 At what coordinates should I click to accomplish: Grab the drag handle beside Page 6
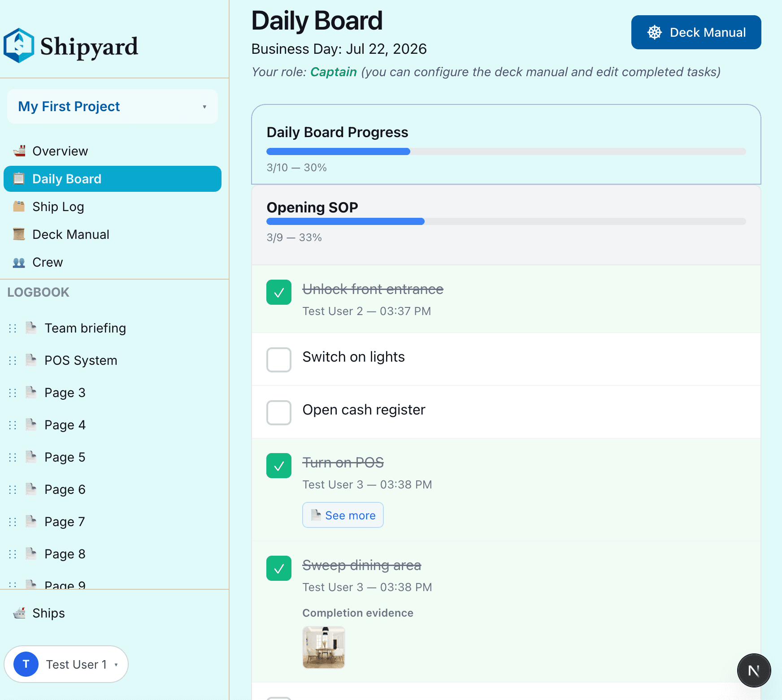click(13, 490)
